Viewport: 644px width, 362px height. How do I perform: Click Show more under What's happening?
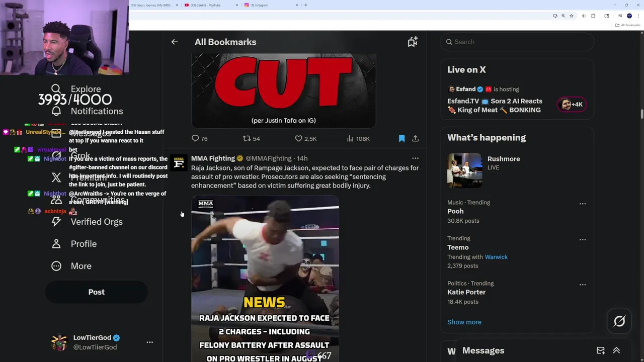[464, 322]
